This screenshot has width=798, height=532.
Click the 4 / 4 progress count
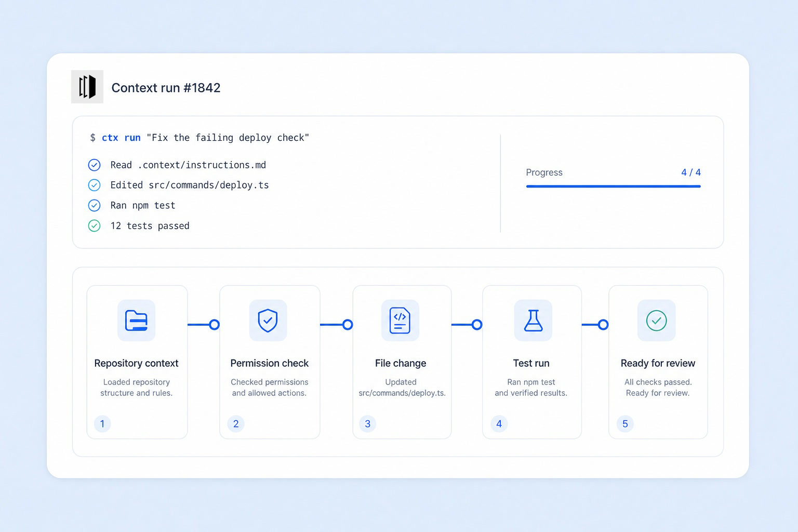coord(691,172)
